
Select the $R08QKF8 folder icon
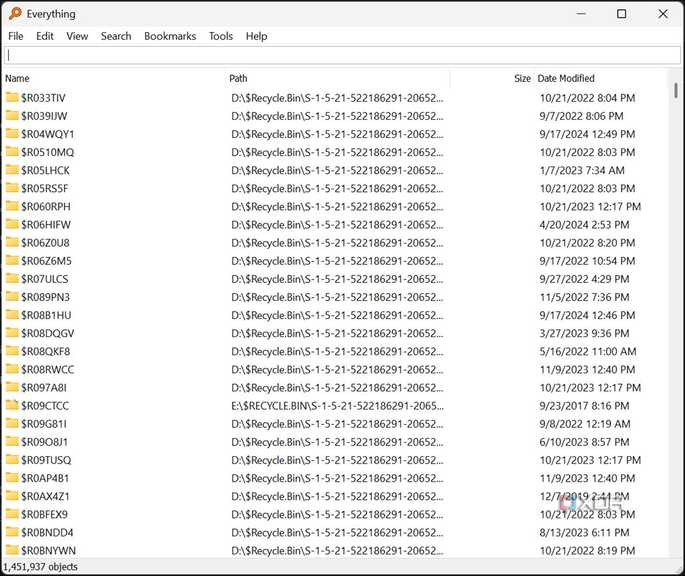click(12, 351)
